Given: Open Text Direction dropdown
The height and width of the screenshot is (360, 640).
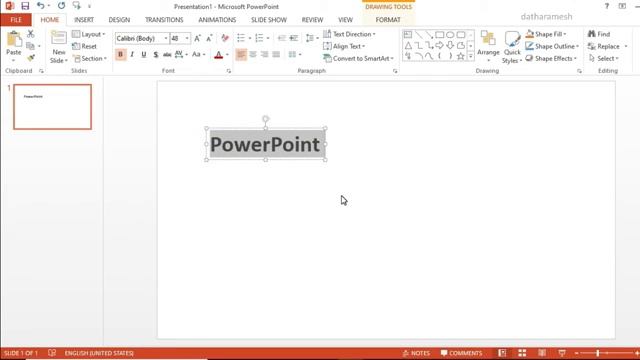Looking at the screenshot, I should pyautogui.click(x=349, y=34).
